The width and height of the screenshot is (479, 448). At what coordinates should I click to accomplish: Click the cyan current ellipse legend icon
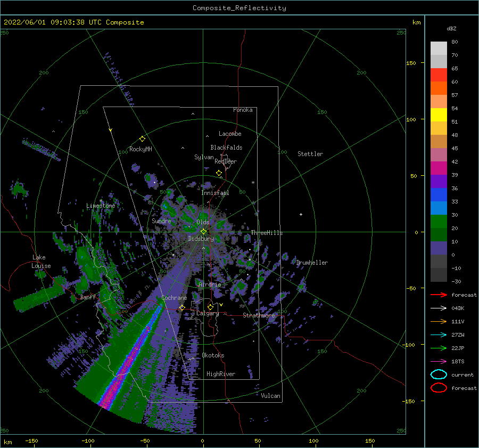click(x=439, y=374)
